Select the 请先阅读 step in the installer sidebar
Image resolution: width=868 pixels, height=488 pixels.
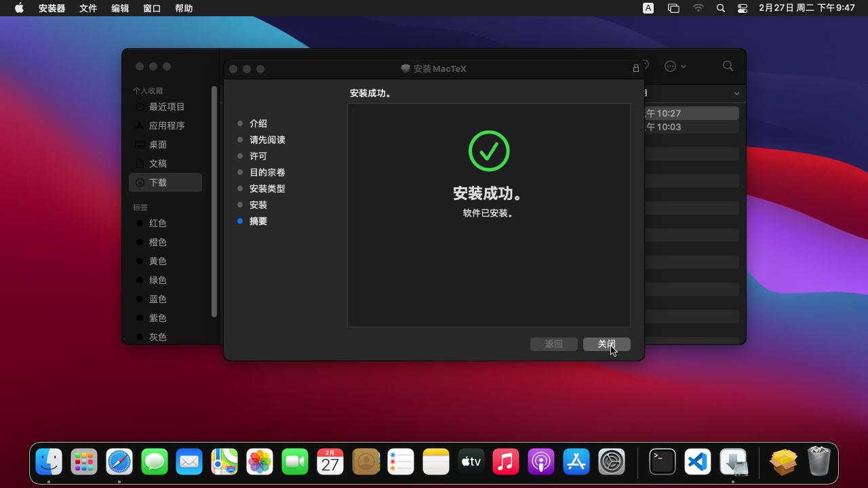point(267,140)
